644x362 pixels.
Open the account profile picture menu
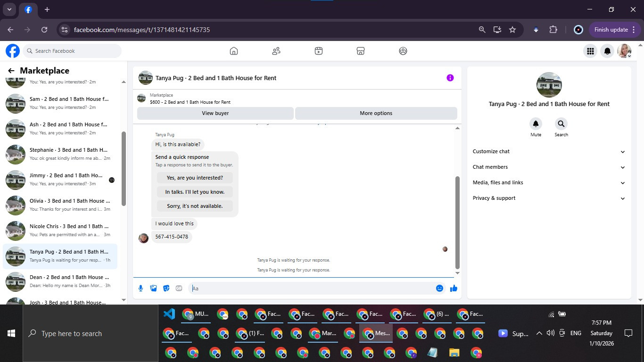pyautogui.click(x=625, y=51)
